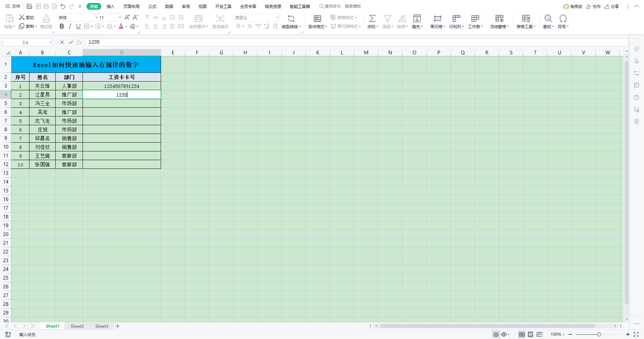This screenshot has width=644, height=339.
Task: Click the Find (查找) magnifier icon
Action: (548, 18)
